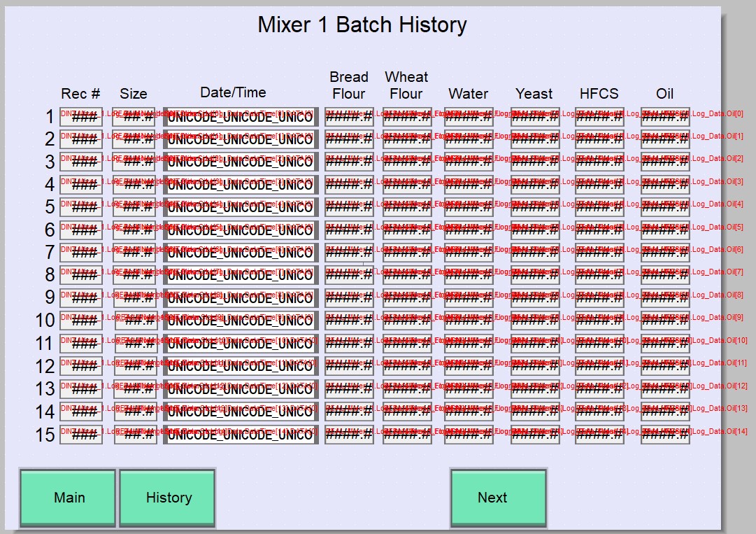Select the Water value in row 13
Viewport: 756px width, 534px height.
[x=469, y=389]
